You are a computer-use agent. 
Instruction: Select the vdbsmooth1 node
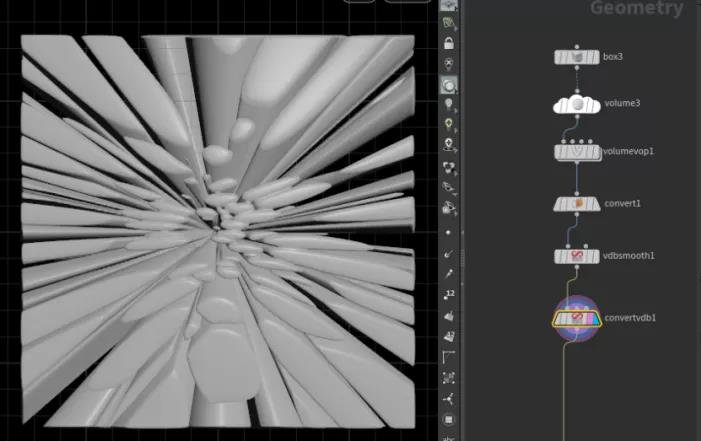point(577,256)
